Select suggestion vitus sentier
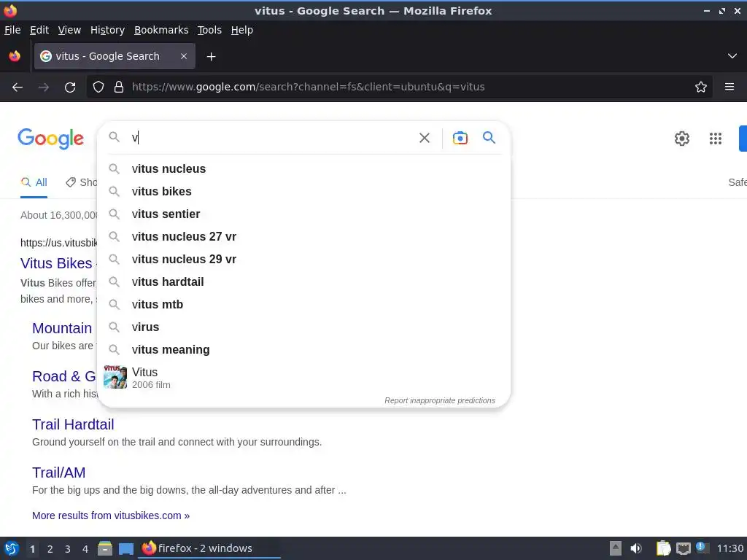Viewport: 747px width, 560px height. [303, 214]
